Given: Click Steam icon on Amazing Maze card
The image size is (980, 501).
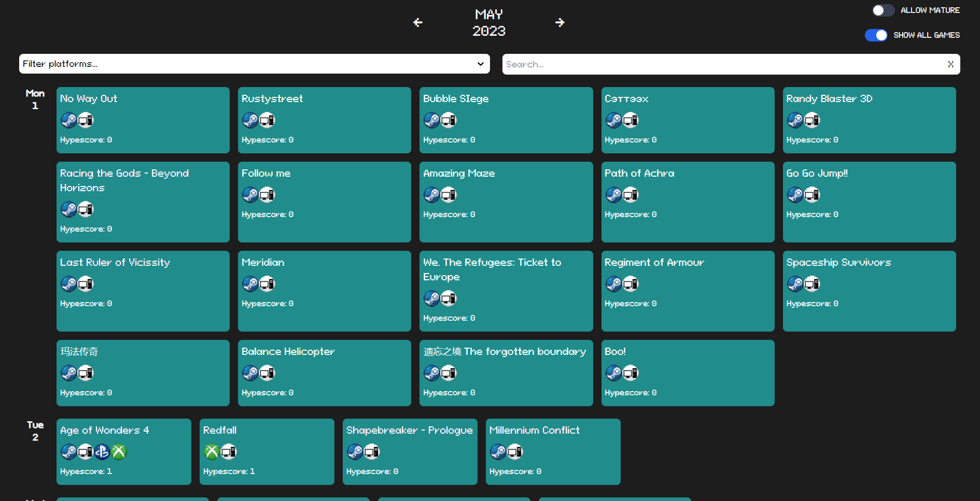Looking at the screenshot, I should point(432,195).
